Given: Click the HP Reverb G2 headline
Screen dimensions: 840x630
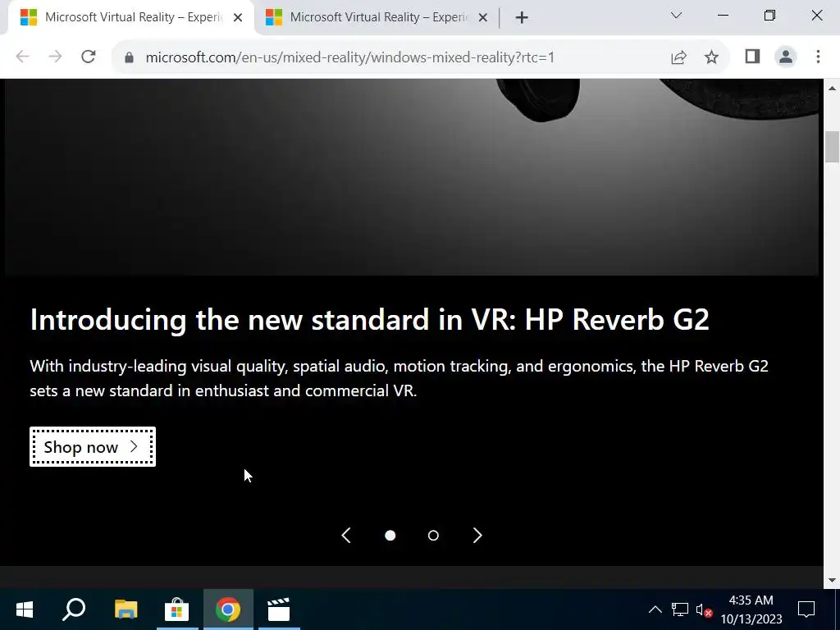Looking at the screenshot, I should tap(370, 320).
